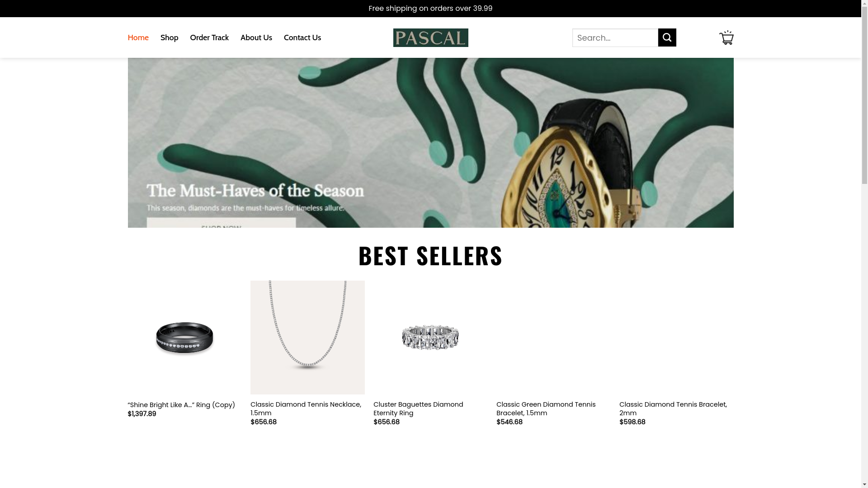The width and height of the screenshot is (868, 488).
Task: Navigate to About Us
Action: [256, 38]
